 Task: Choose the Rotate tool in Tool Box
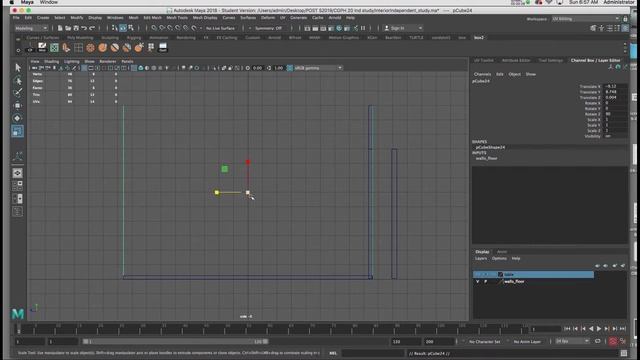coord(18,118)
